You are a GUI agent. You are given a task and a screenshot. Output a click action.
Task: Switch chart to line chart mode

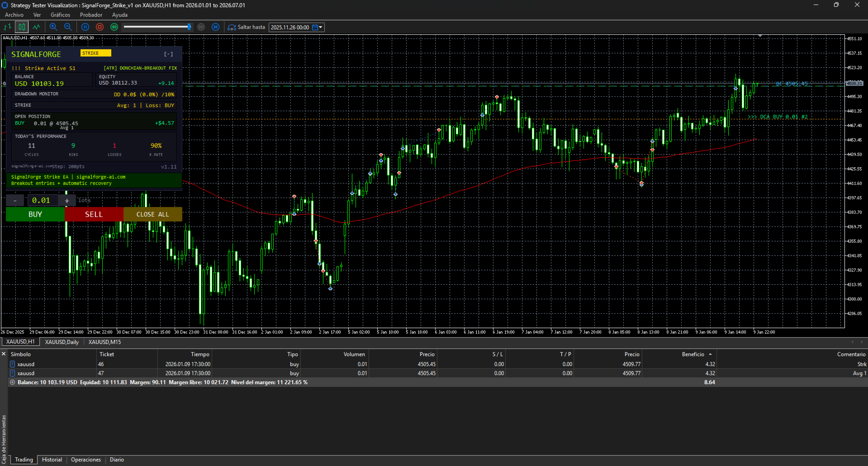[x=37, y=27]
